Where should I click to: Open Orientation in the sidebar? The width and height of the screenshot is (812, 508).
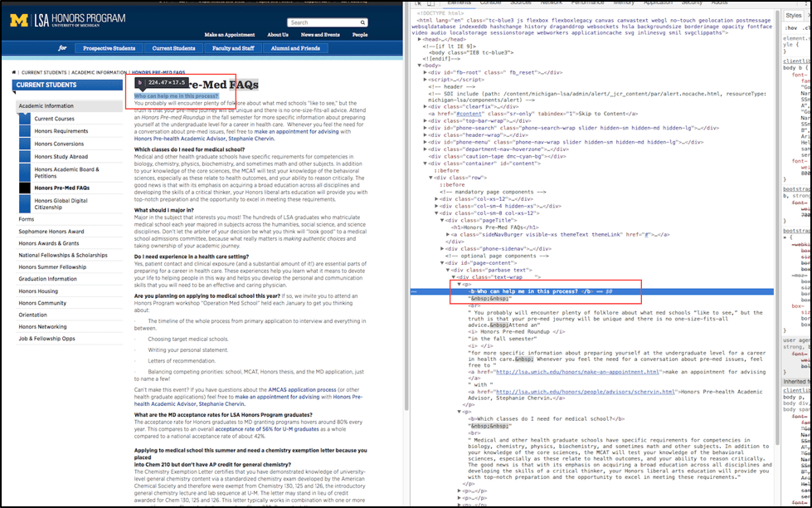click(x=32, y=315)
